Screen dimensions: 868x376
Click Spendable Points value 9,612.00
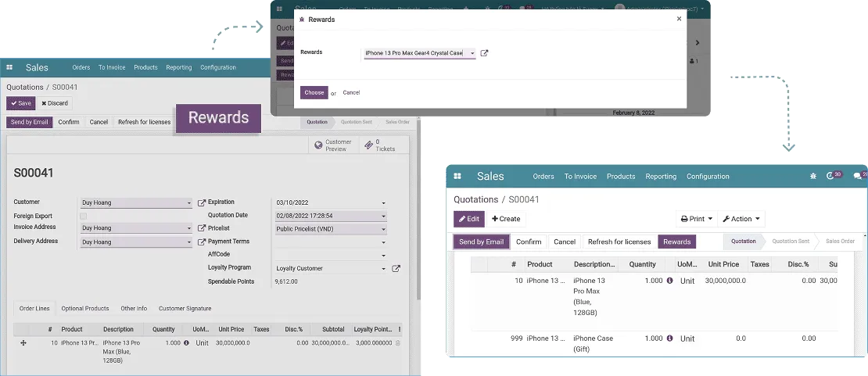(286, 282)
